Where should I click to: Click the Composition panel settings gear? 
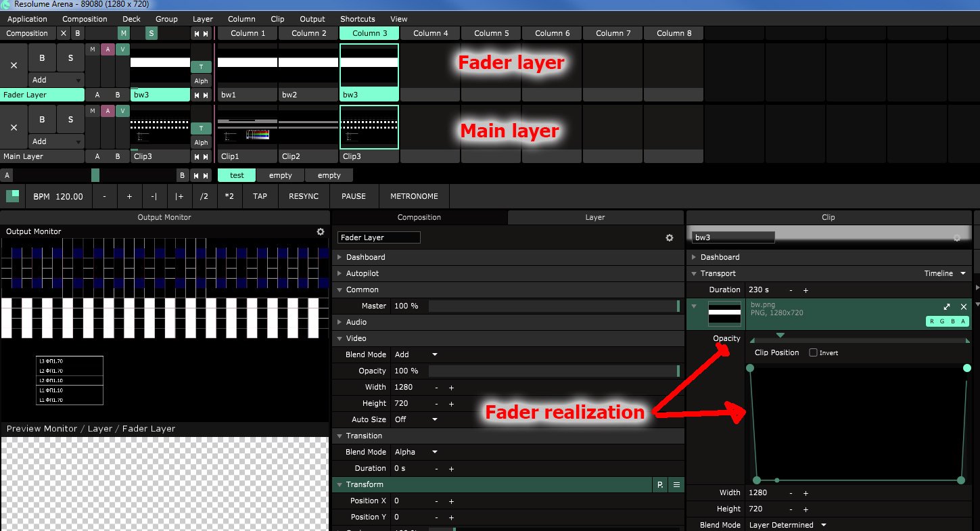click(670, 237)
